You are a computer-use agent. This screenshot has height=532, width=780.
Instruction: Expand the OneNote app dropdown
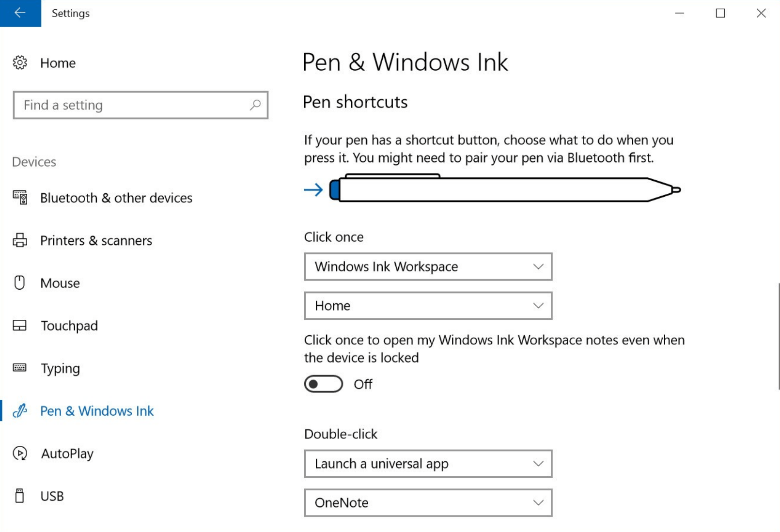click(x=428, y=503)
